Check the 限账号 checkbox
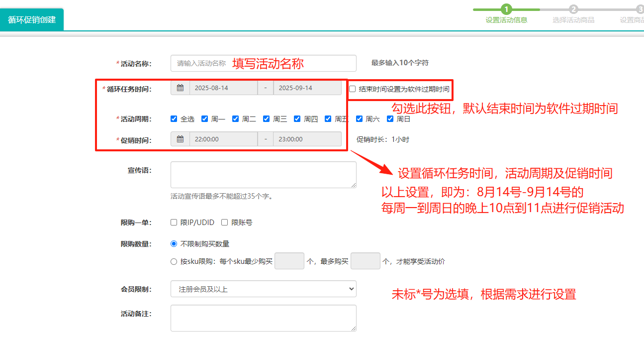The height and width of the screenshot is (346, 644). pos(225,223)
